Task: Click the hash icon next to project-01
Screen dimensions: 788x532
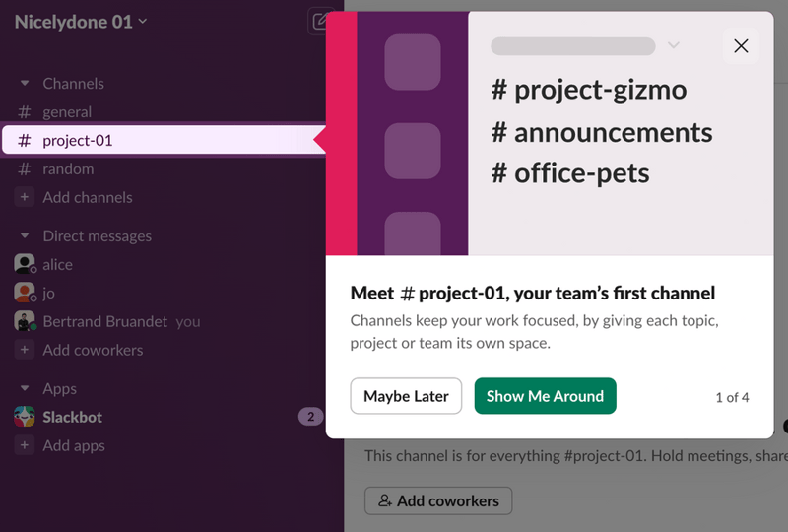Action: tap(24, 140)
